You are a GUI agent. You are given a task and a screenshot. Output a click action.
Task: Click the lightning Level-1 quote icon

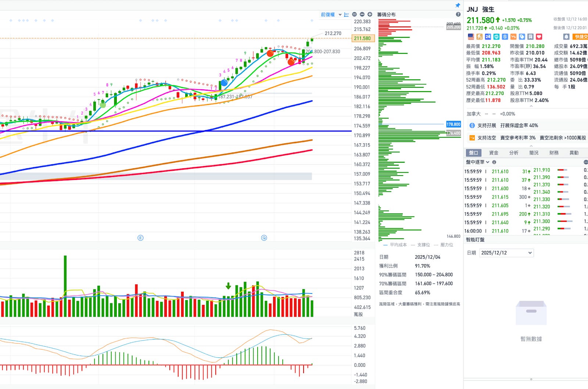479,37
